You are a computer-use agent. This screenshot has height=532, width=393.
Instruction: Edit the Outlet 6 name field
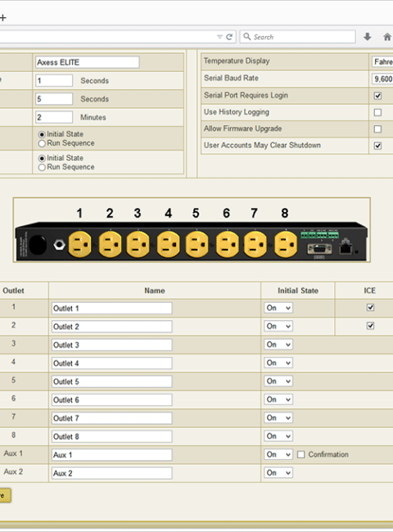[x=111, y=399]
